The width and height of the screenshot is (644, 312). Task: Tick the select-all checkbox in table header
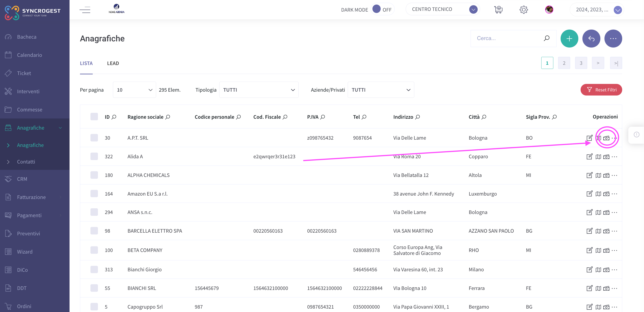point(94,117)
